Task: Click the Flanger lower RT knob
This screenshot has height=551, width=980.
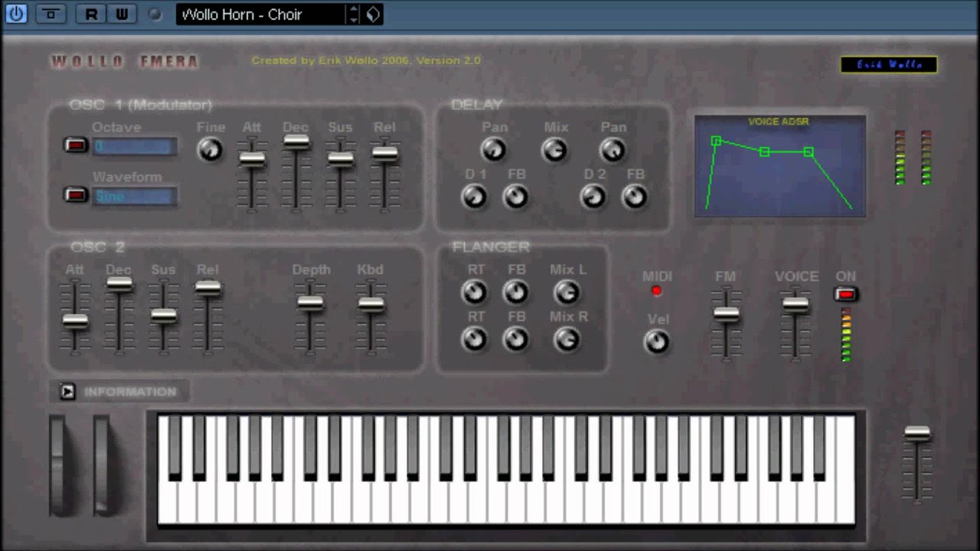Action: tap(475, 339)
